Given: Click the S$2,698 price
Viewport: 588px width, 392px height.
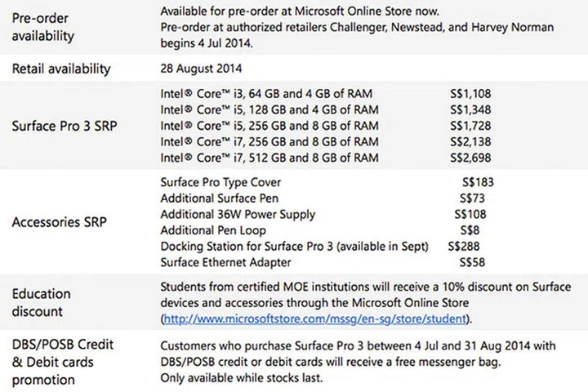Looking at the screenshot, I should pyautogui.click(x=470, y=157).
